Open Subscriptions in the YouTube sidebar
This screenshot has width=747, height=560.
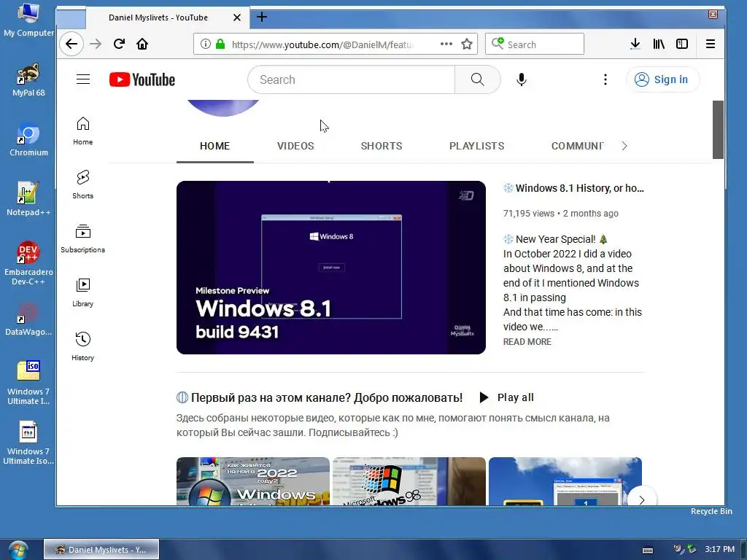coord(83,238)
